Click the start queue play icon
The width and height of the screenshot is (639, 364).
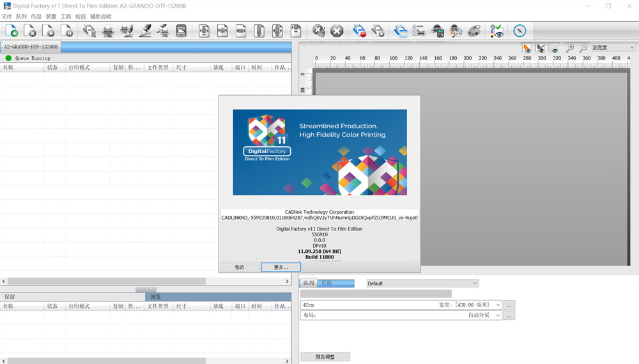coord(378,31)
